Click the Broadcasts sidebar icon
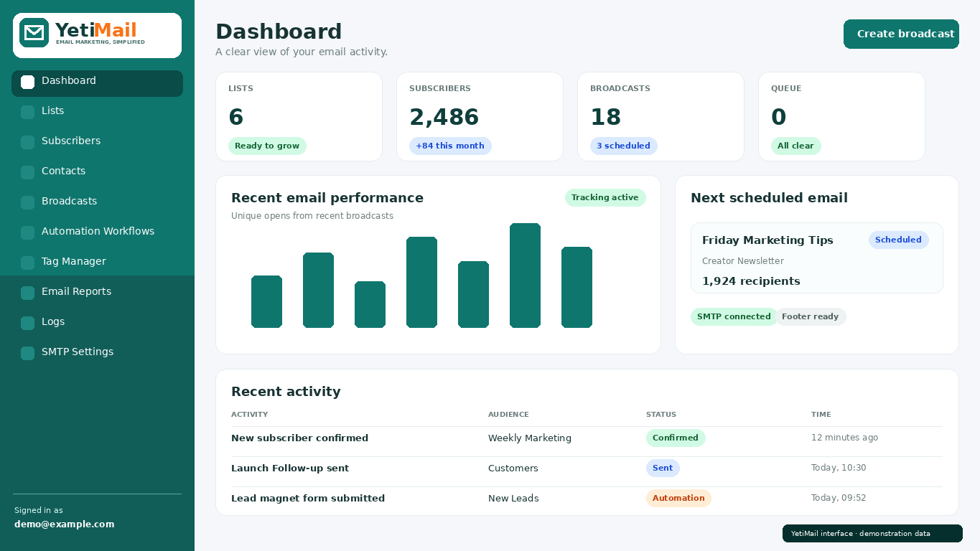Viewport: 980px width, 551px height. click(27, 203)
